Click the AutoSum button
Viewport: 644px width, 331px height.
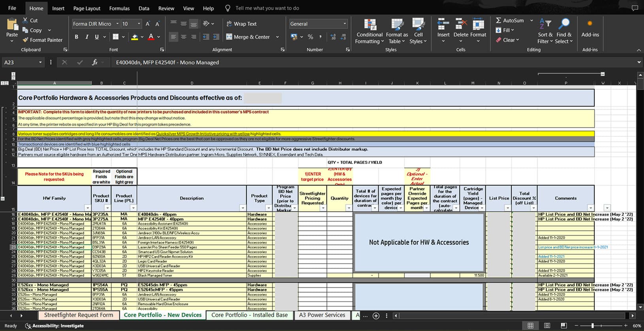(x=509, y=20)
